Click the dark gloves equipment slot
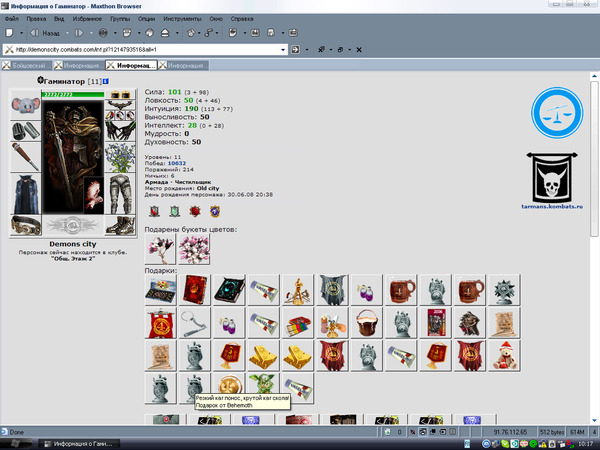600x450 pixels. coord(120,131)
